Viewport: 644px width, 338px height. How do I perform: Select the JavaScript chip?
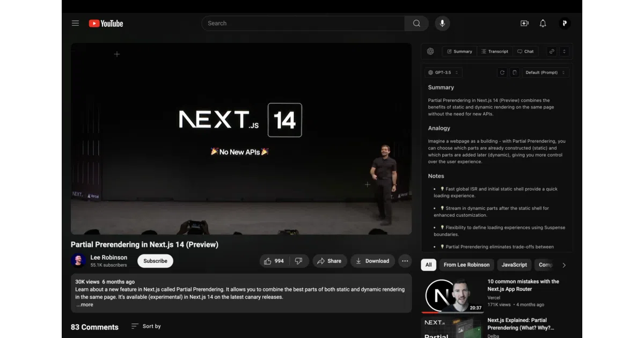(x=514, y=264)
